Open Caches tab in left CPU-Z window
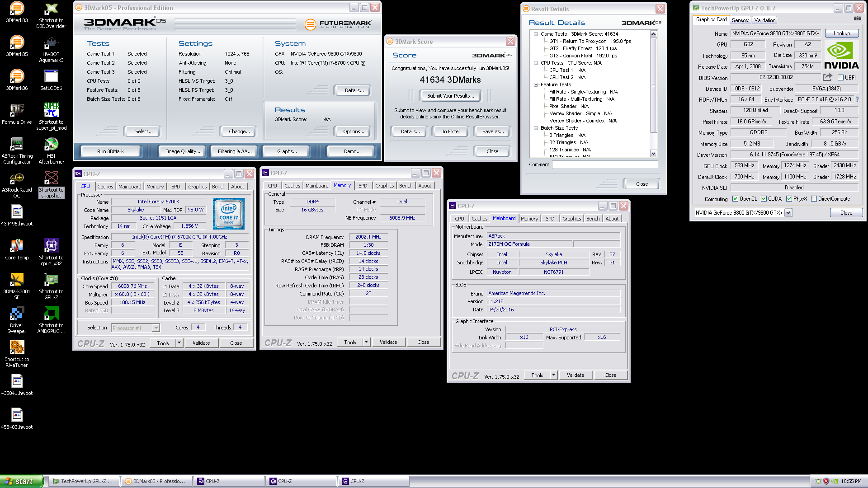This screenshot has height=488, width=868. 105,187
